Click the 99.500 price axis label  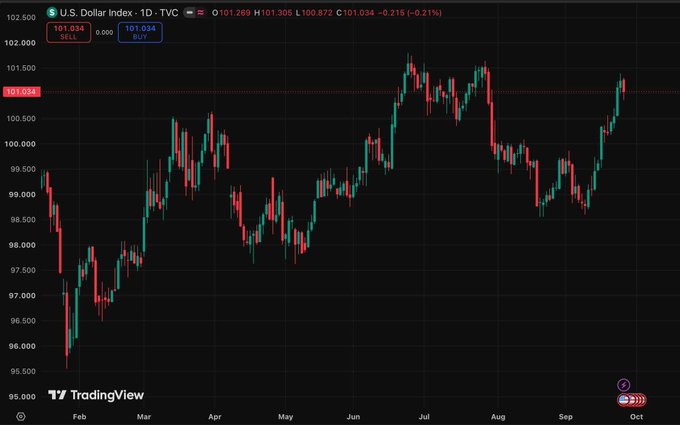pos(23,169)
